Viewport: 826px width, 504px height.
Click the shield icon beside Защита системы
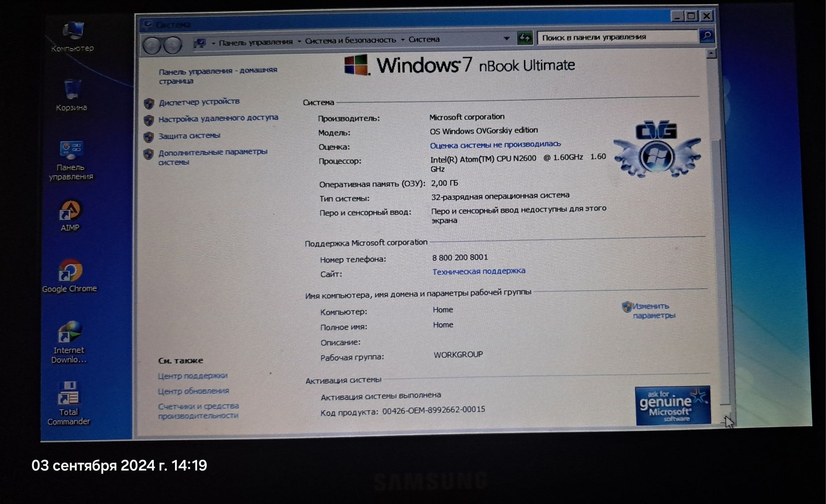(x=149, y=137)
